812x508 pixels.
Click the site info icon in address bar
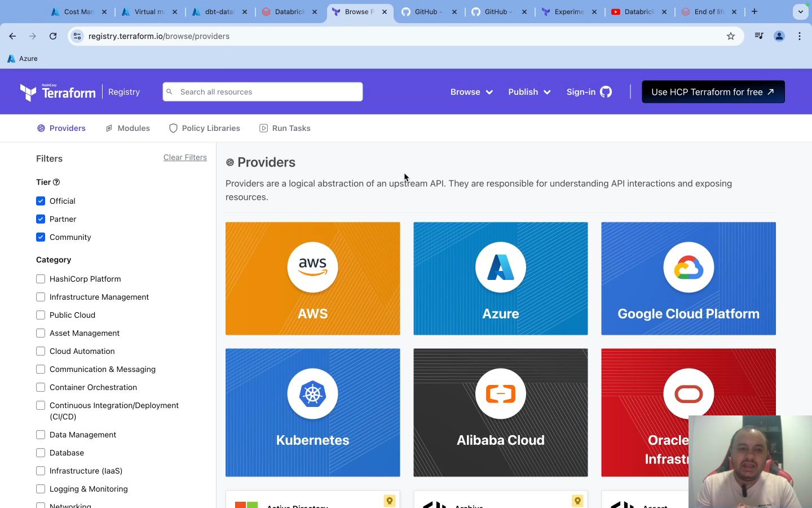point(77,36)
